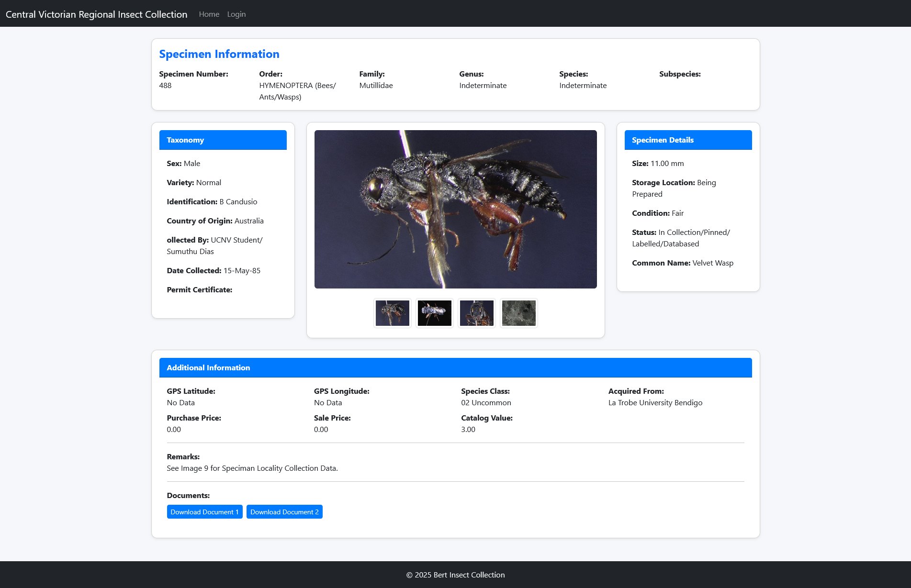
Task: Select the top-view wasp thumbnail on black
Action: click(x=434, y=313)
